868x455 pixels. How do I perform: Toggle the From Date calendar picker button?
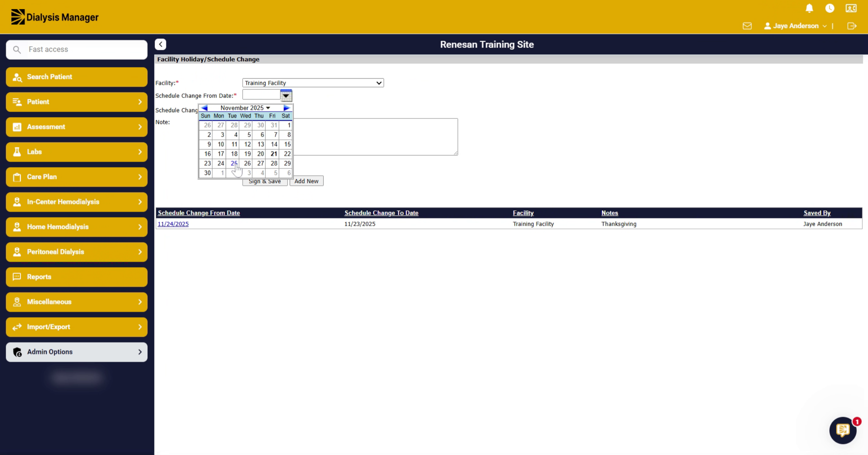point(286,96)
